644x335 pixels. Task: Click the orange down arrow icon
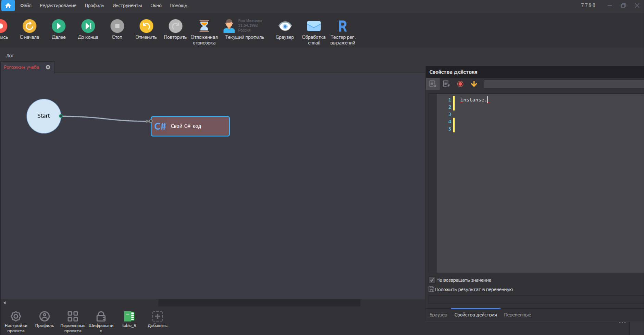point(474,84)
